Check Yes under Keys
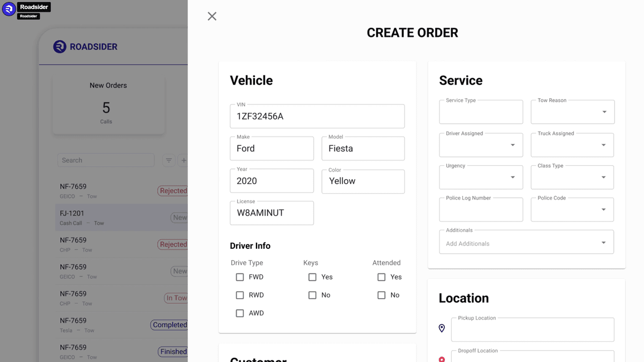The image size is (644, 362). pyautogui.click(x=312, y=277)
